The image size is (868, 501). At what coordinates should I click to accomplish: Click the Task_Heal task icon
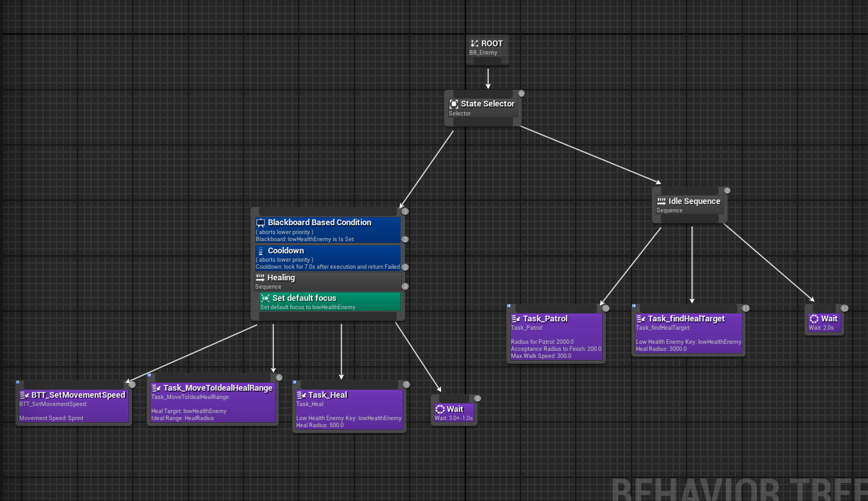[x=301, y=395]
